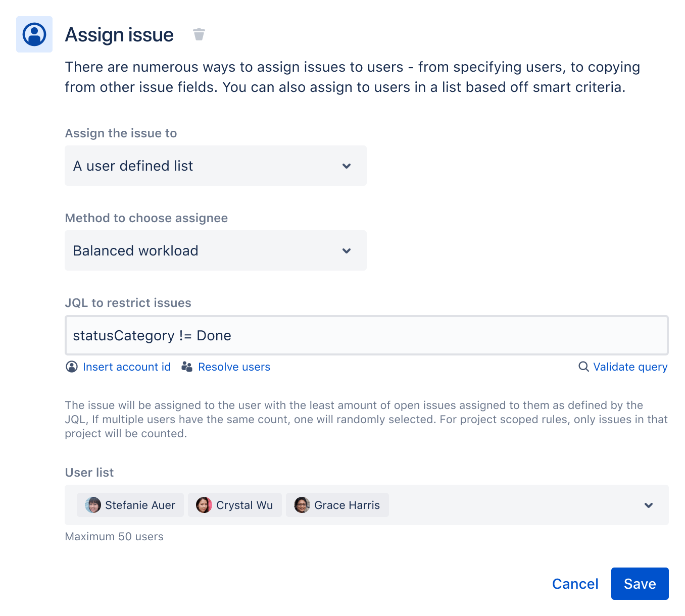
Task: Click the Insert account id person icon
Action: (72, 367)
